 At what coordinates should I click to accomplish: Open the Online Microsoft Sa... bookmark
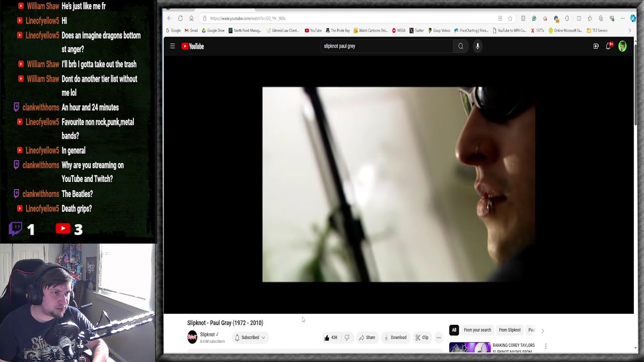565,30
